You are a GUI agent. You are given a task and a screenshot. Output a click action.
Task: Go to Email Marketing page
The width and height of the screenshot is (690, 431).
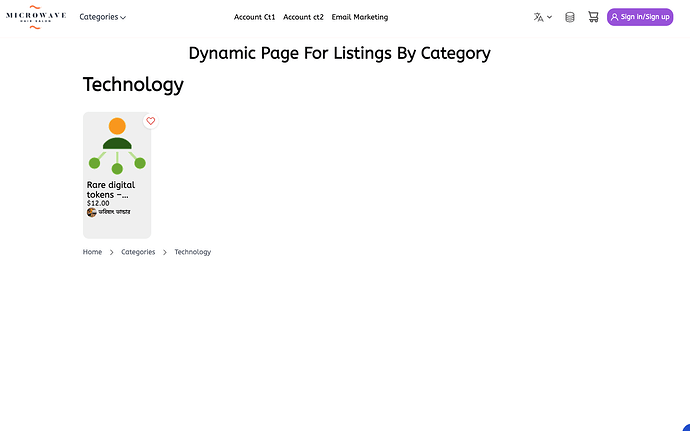pos(360,17)
